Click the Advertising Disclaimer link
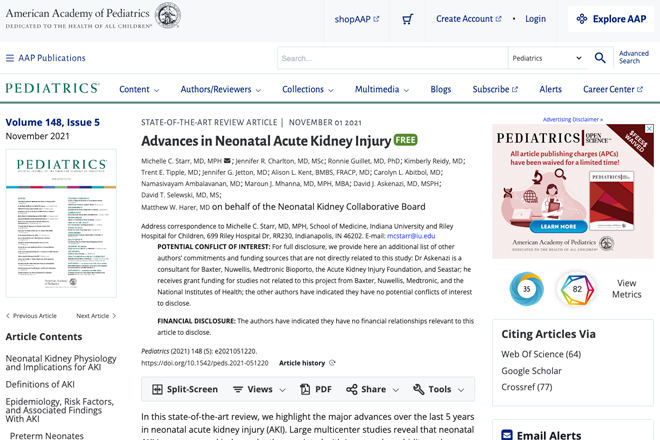Screen dimensions: 660x440 (x=573, y=120)
